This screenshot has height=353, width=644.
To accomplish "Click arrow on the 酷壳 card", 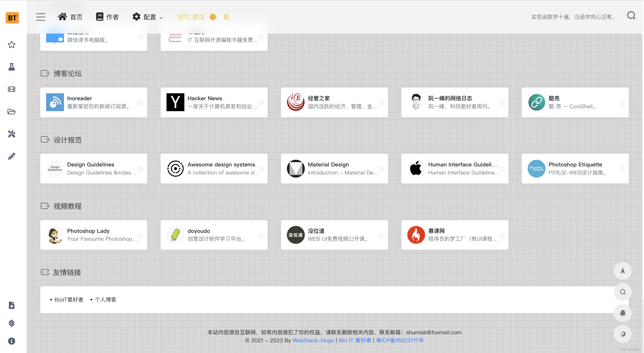I will tap(622, 103).
